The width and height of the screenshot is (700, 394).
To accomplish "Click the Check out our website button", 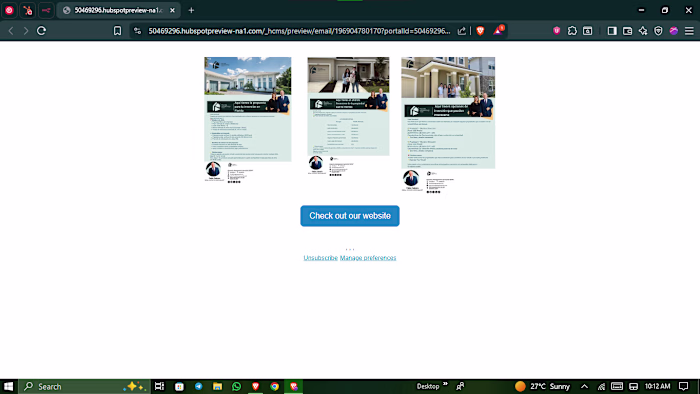I will point(350,216).
